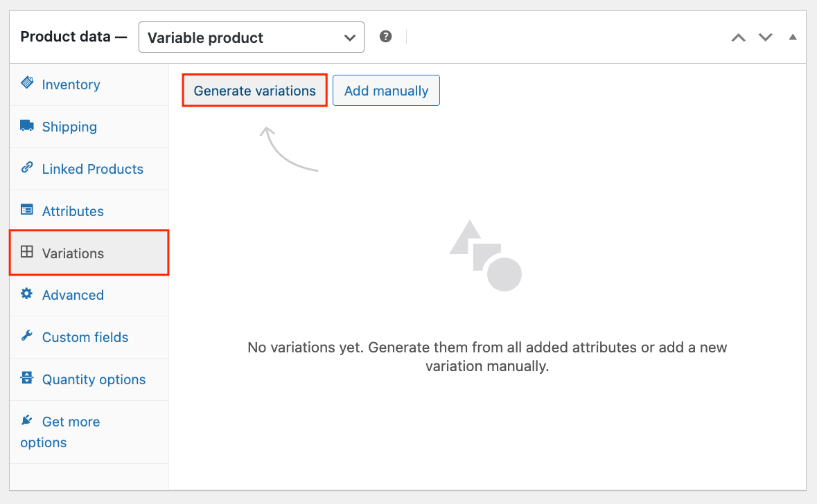
Task: Open the Shipping tab
Action: (89, 127)
